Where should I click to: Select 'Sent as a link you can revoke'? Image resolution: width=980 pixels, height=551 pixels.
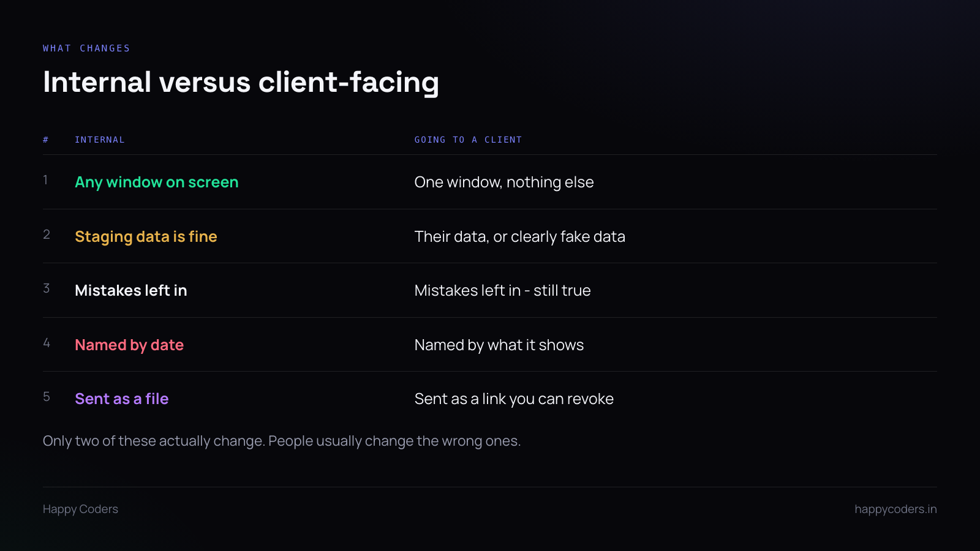[514, 399]
